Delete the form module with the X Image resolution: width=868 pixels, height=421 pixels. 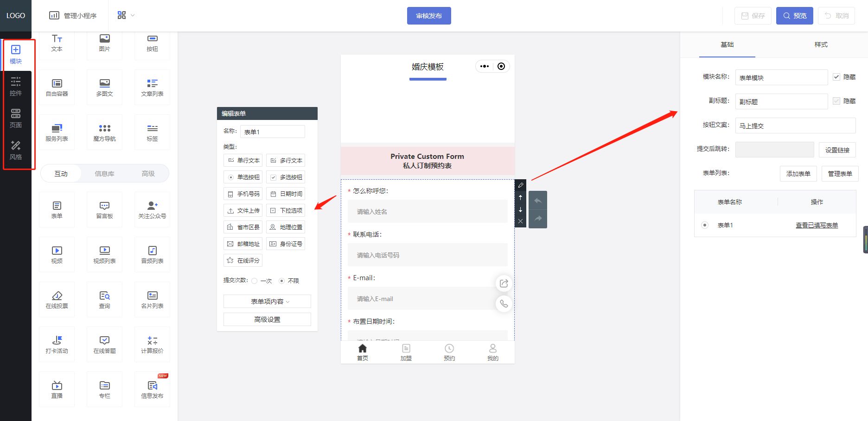click(x=520, y=221)
